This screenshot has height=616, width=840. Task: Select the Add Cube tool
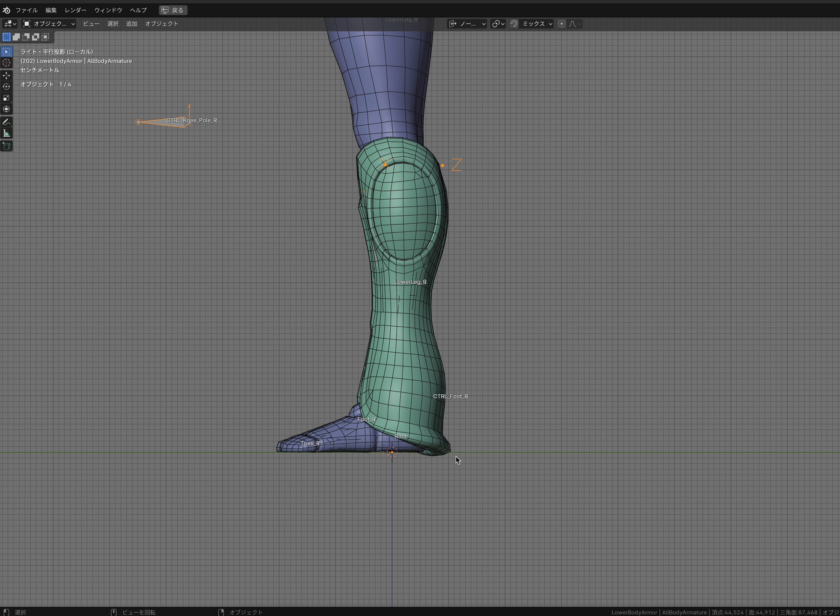click(6, 146)
